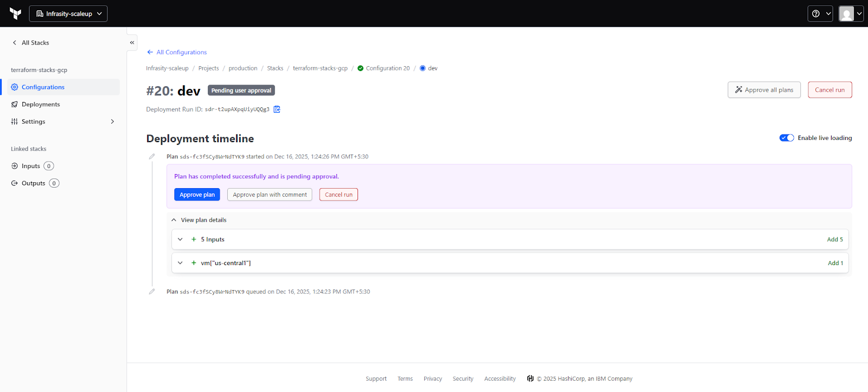
Task: Click the Add 1 label
Action: tap(835, 263)
